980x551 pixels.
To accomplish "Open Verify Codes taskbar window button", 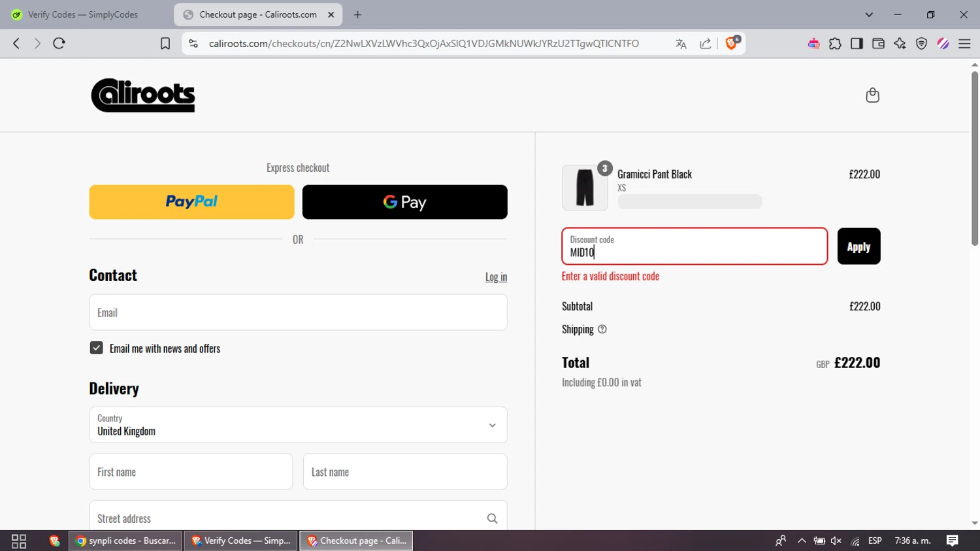I will pyautogui.click(x=241, y=541).
